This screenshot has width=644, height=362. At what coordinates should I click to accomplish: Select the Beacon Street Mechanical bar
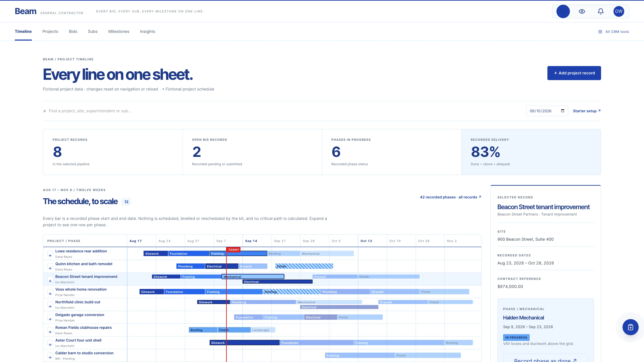[x=253, y=277]
